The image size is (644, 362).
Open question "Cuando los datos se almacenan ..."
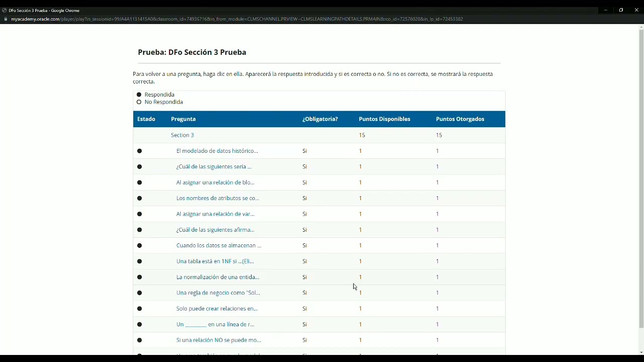219,245
